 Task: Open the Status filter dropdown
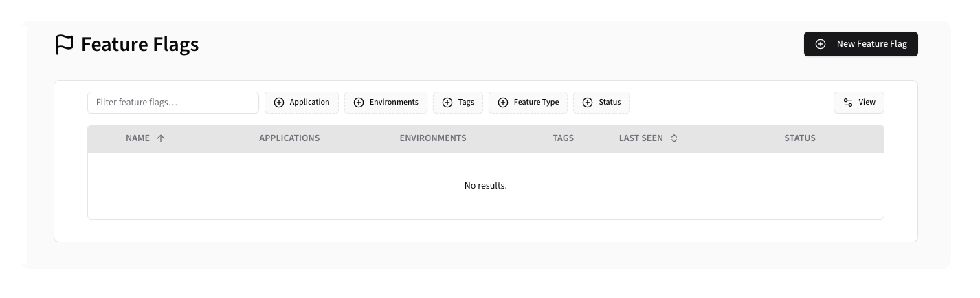coord(601,103)
